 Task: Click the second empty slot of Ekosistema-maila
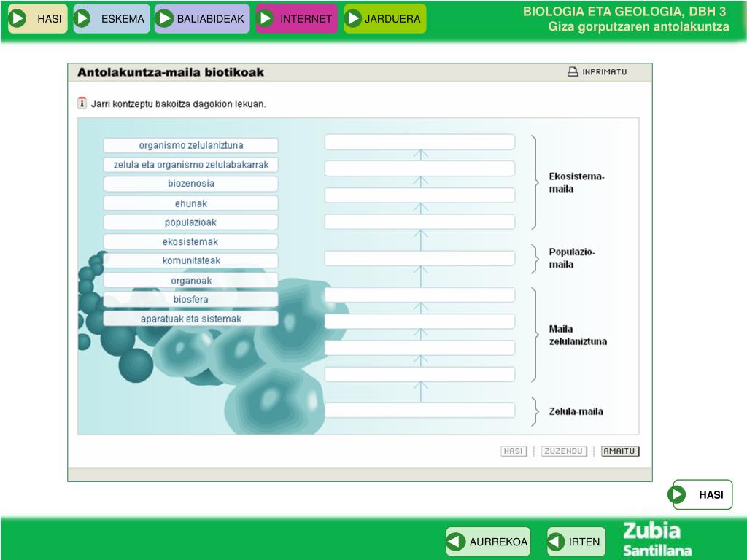click(419, 168)
